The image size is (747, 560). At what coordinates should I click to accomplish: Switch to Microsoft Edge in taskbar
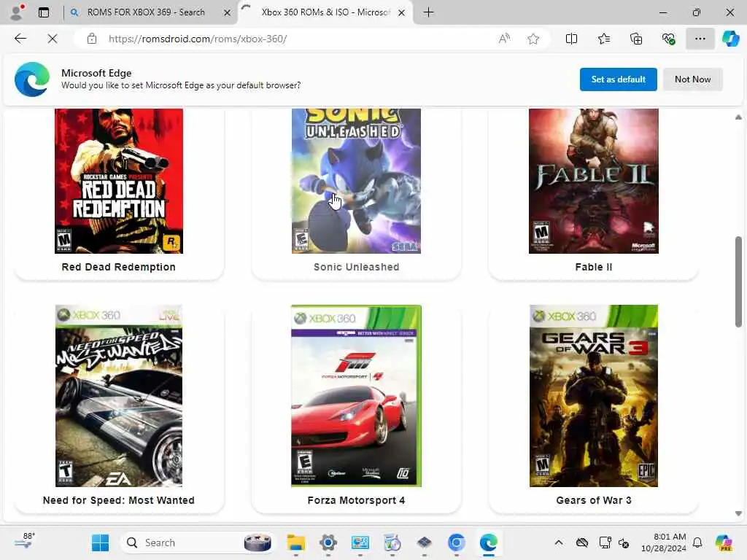(x=488, y=542)
